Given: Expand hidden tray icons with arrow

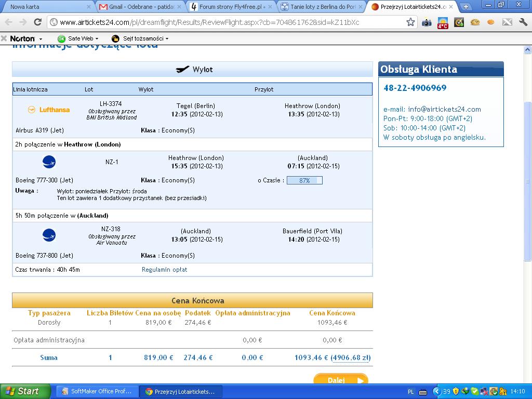Looking at the screenshot, I should coord(437,392).
